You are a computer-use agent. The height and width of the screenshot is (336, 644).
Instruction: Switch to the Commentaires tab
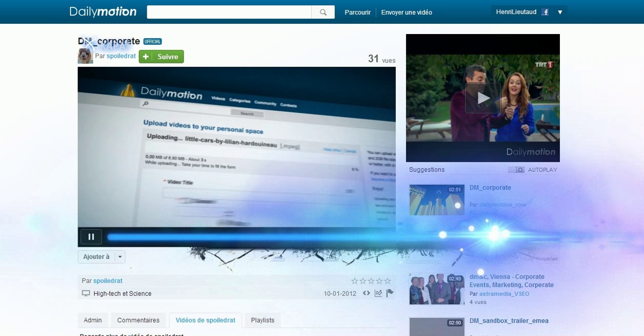[x=138, y=320]
